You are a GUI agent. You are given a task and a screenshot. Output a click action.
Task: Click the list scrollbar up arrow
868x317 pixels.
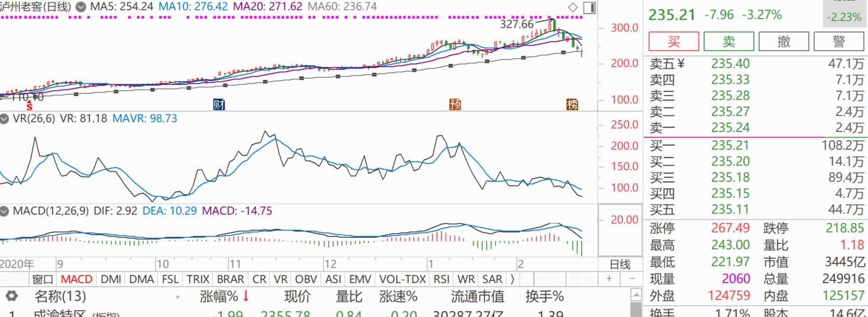(x=636, y=294)
